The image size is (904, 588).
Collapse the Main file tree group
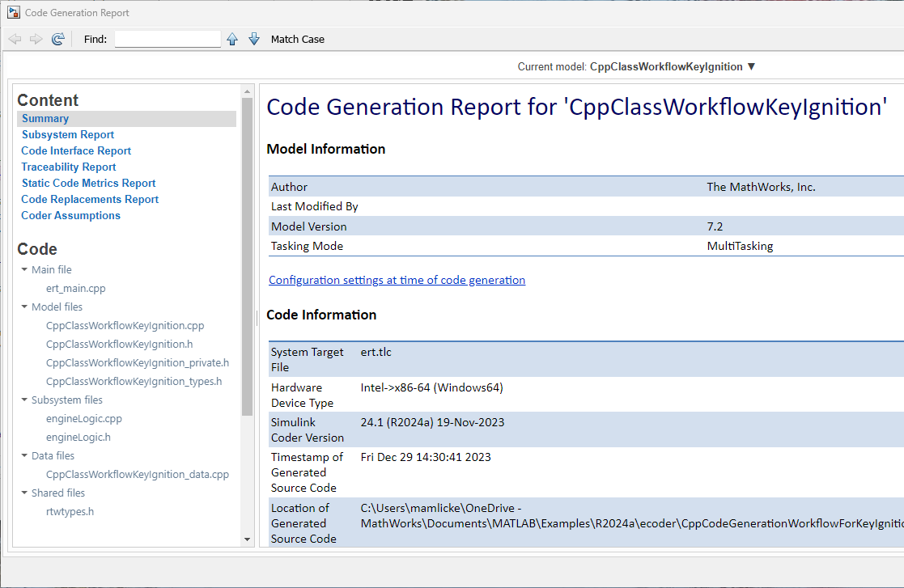tap(24, 269)
